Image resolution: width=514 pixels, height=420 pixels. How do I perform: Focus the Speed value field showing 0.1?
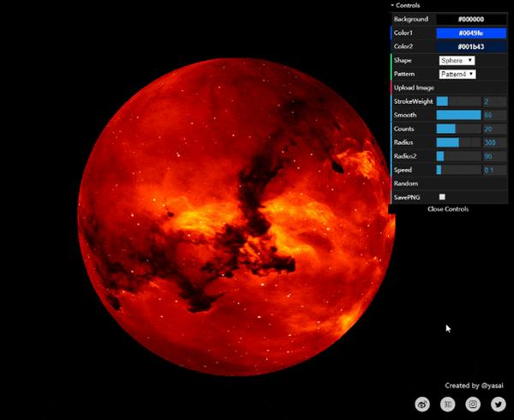494,170
